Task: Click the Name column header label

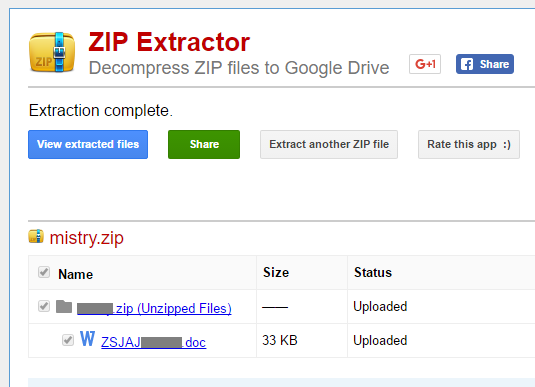Action: pyautogui.click(x=75, y=274)
